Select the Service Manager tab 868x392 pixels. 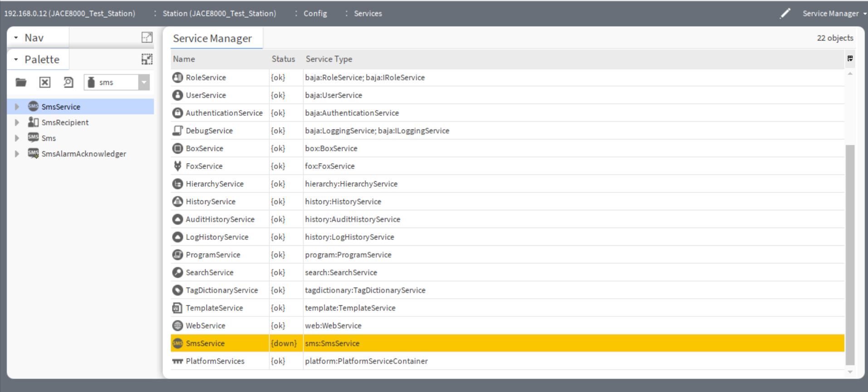[x=212, y=39]
